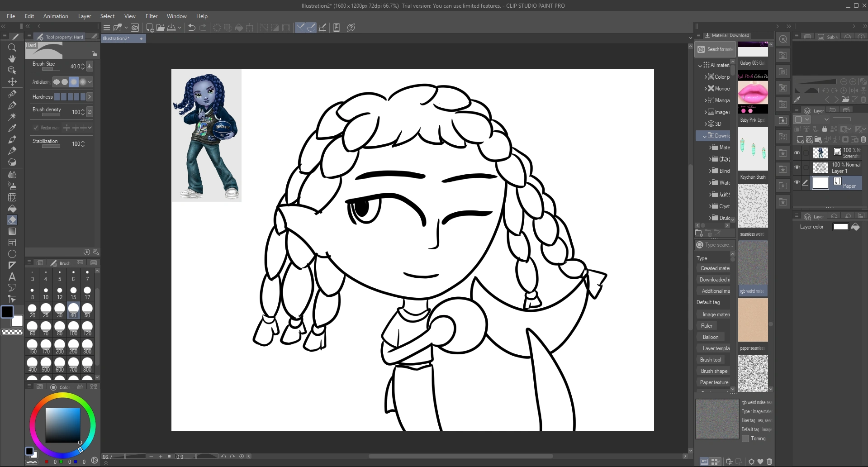Click the Brush tool tag filter

point(711,360)
